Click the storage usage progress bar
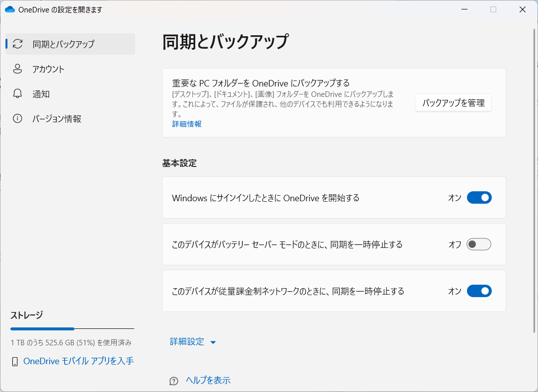Image resolution: width=538 pixels, height=392 pixels. (x=72, y=329)
